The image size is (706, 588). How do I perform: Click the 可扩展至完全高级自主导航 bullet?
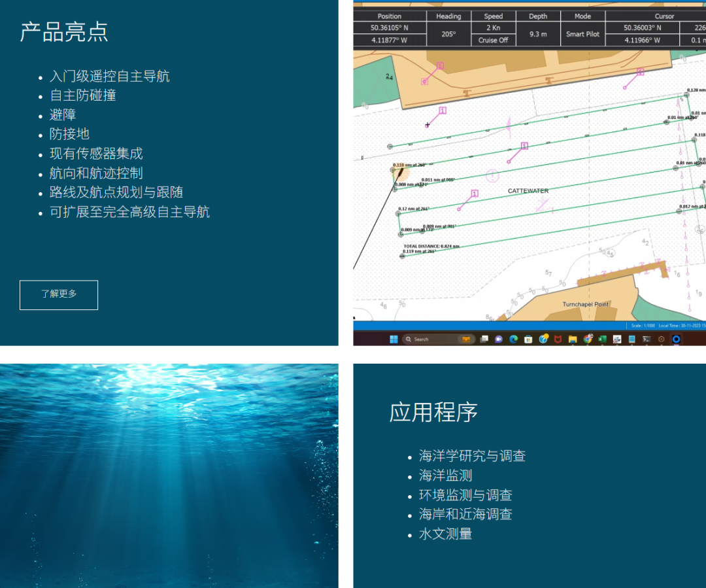pyautogui.click(x=129, y=212)
